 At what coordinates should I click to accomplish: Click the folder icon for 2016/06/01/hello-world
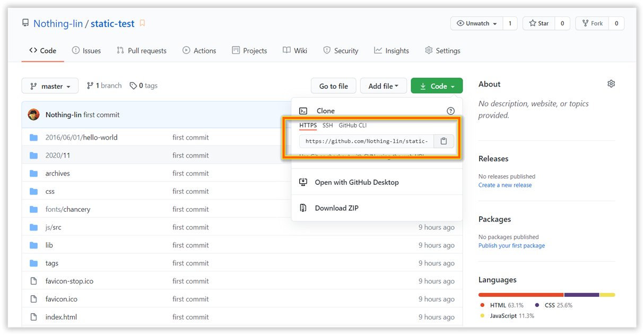pos(34,138)
